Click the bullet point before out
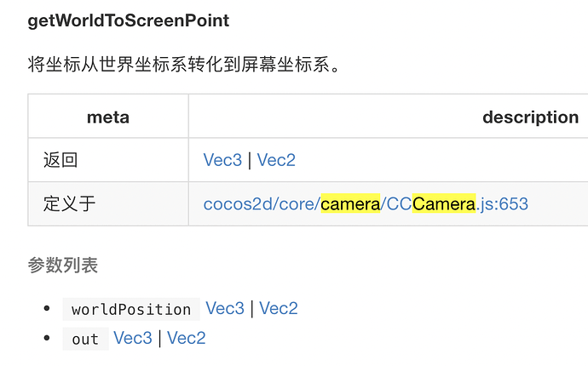The image size is (588, 366). [x=46, y=340]
